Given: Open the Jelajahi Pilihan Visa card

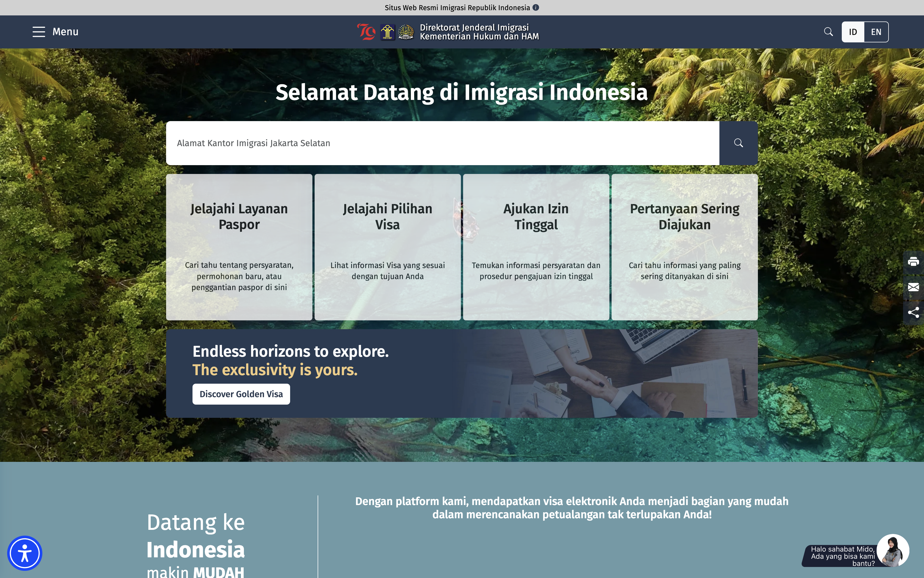Looking at the screenshot, I should [387, 247].
